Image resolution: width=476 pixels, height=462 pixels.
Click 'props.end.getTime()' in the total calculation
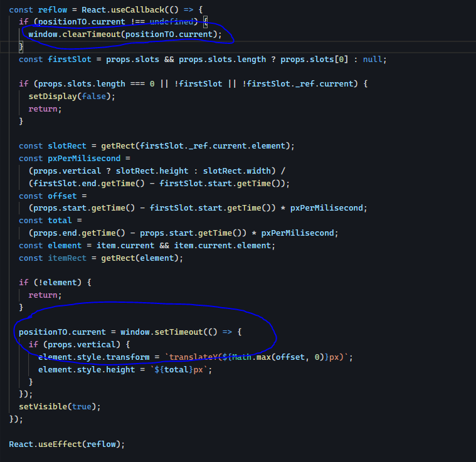pyautogui.click(x=79, y=233)
